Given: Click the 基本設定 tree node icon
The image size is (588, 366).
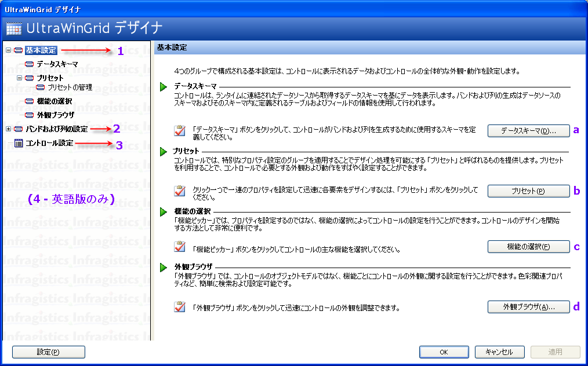Looking at the screenshot, I should (19, 51).
